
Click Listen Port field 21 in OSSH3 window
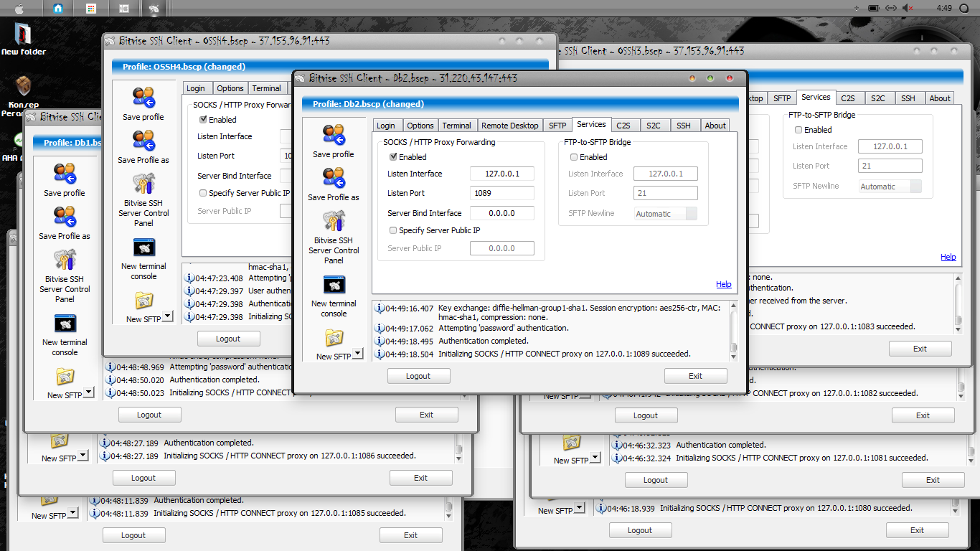click(x=890, y=166)
